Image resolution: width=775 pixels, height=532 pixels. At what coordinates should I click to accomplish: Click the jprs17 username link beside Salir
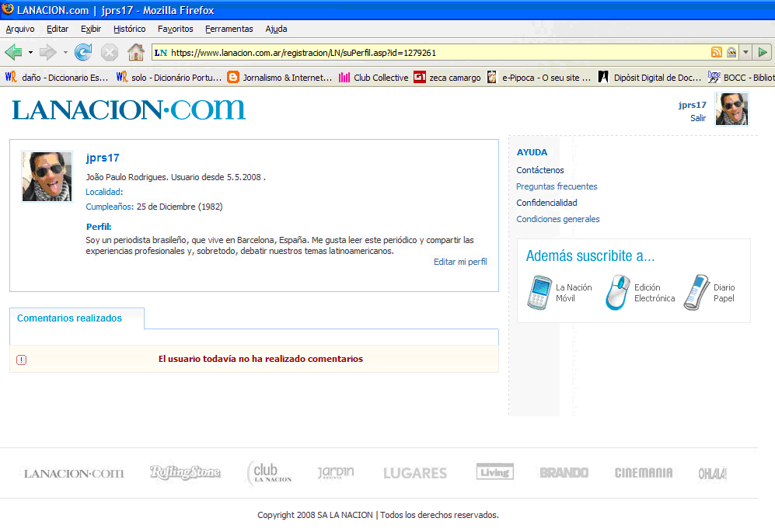692,105
